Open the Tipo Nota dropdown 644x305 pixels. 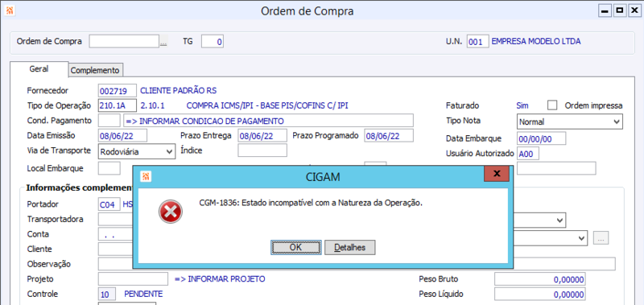pos(616,122)
